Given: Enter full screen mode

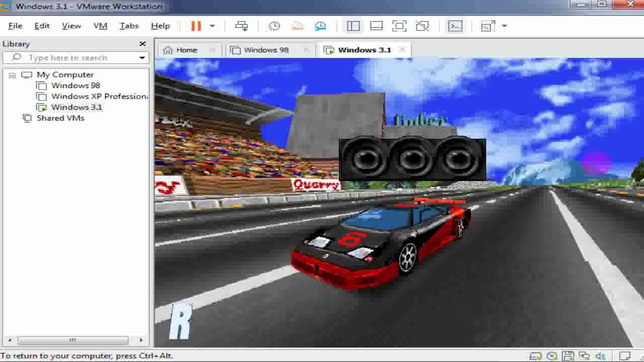Looking at the screenshot, I should (x=399, y=26).
